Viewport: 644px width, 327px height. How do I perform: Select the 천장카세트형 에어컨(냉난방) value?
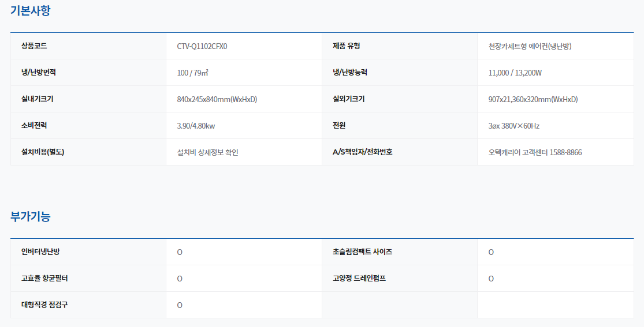click(530, 46)
